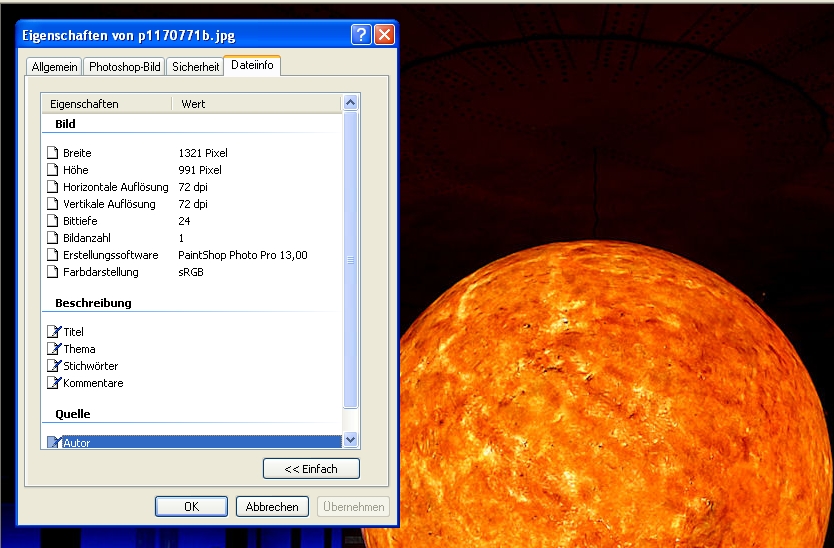Click the scrollbar down arrow
The image size is (834, 548).
click(x=351, y=439)
